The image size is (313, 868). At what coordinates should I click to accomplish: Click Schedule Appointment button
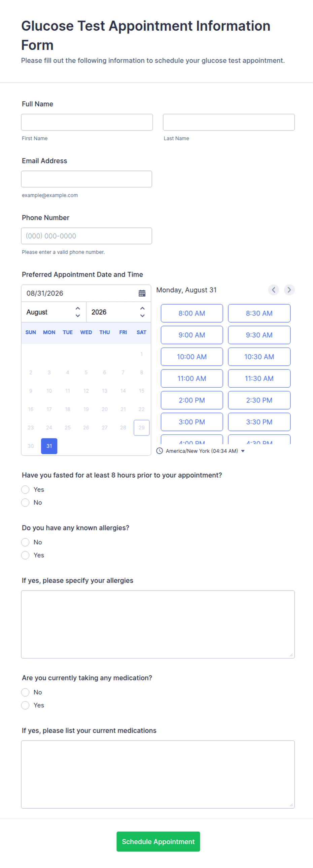(x=158, y=841)
